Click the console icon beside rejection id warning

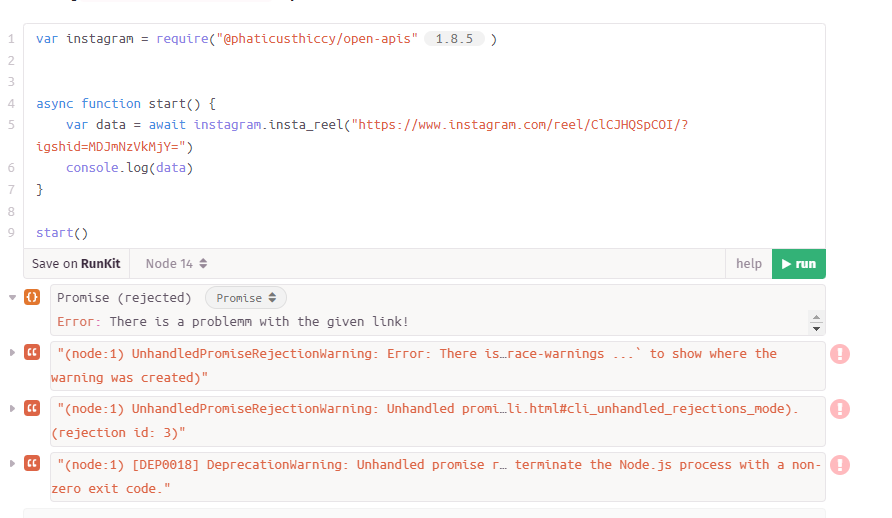click(x=32, y=408)
